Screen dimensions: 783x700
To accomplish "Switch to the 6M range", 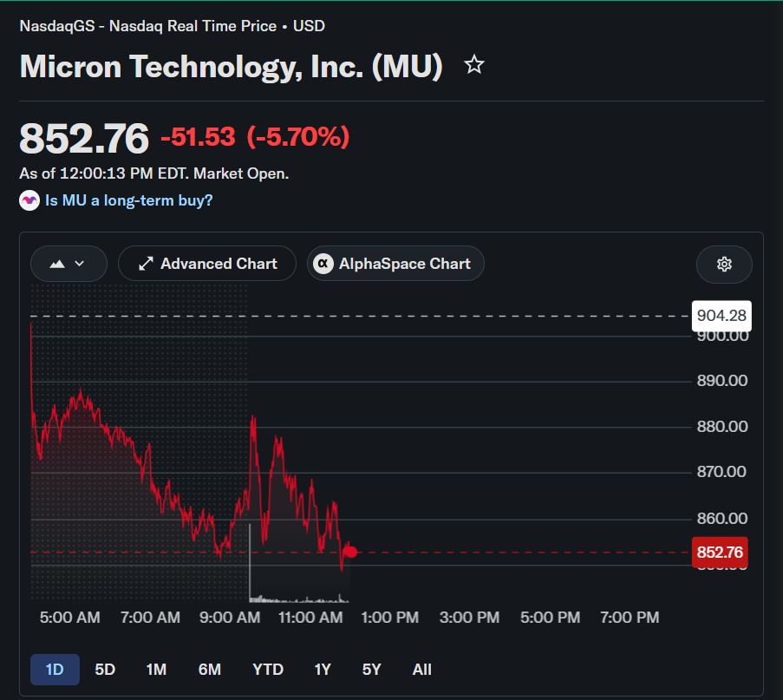I will click(x=210, y=670).
